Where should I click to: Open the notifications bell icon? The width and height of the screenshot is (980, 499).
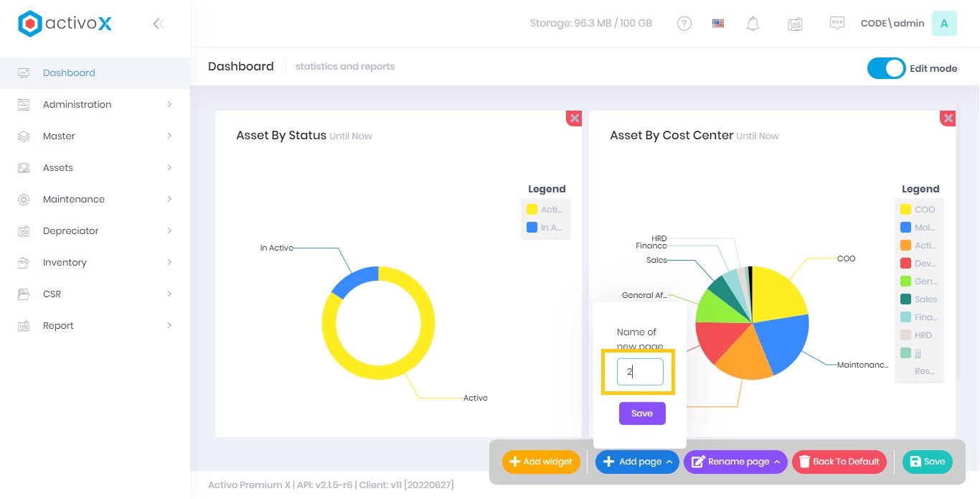tap(753, 24)
